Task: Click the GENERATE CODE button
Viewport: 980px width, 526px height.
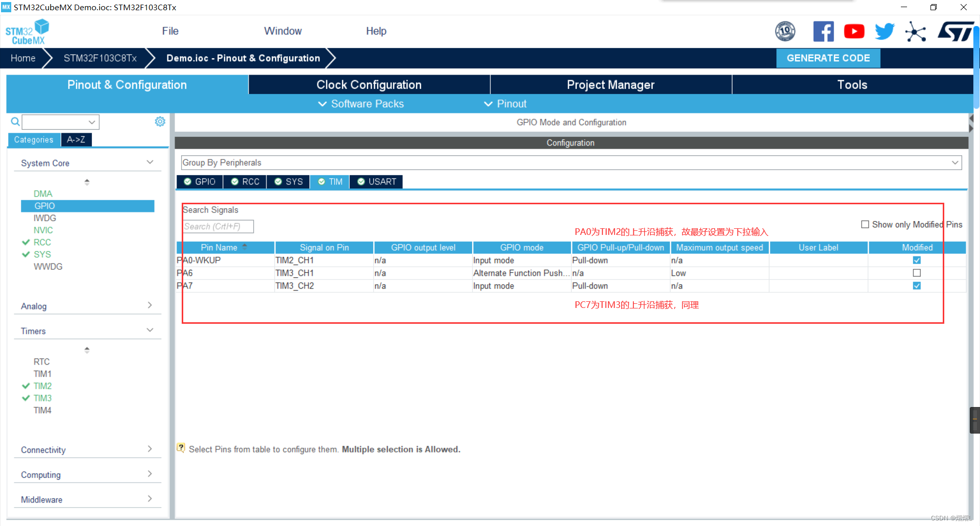Action: pos(828,58)
